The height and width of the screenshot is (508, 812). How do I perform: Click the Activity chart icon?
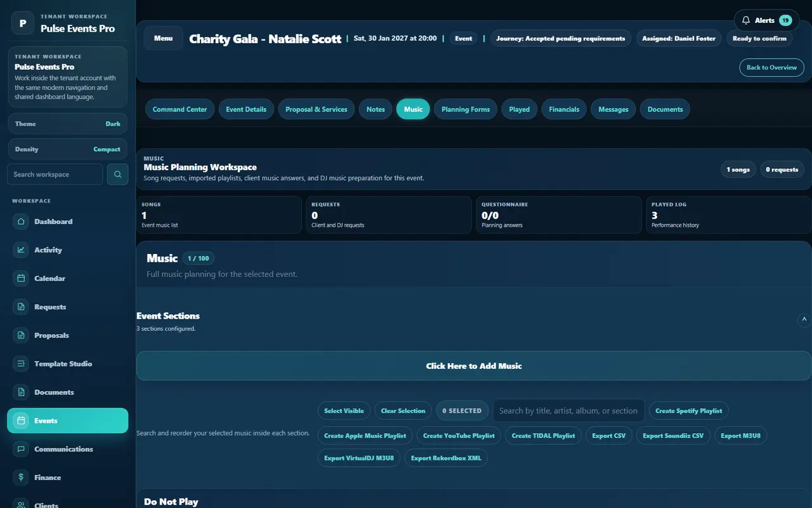pyautogui.click(x=21, y=250)
